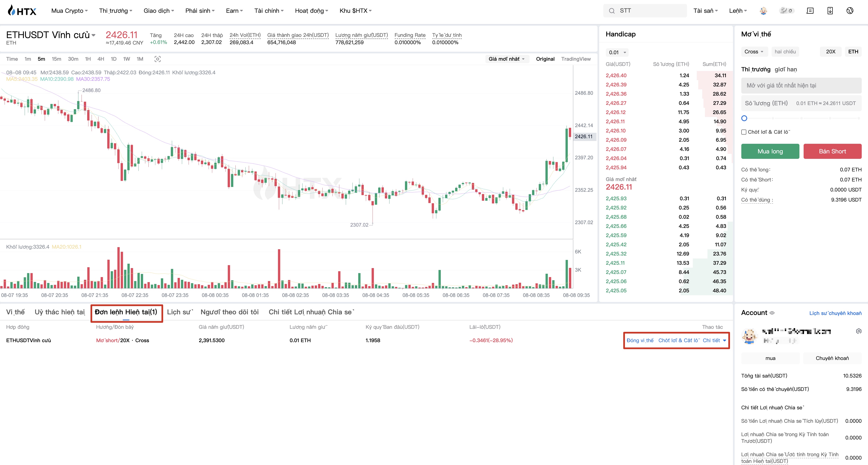
Task: Click the Bán Short button
Action: coord(833,151)
